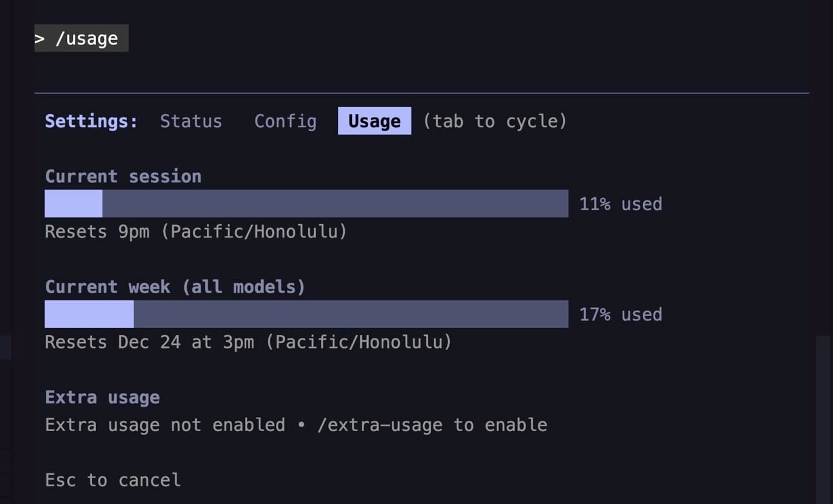Switch to the Status tab
Viewport: 833px width, 504px height.
191,121
